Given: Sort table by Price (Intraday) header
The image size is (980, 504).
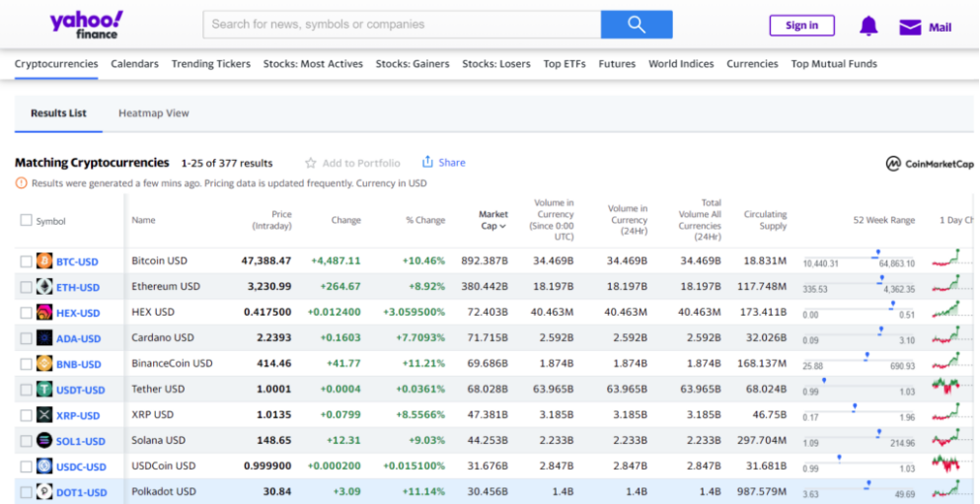Looking at the screenshot, I should [271, 220].
